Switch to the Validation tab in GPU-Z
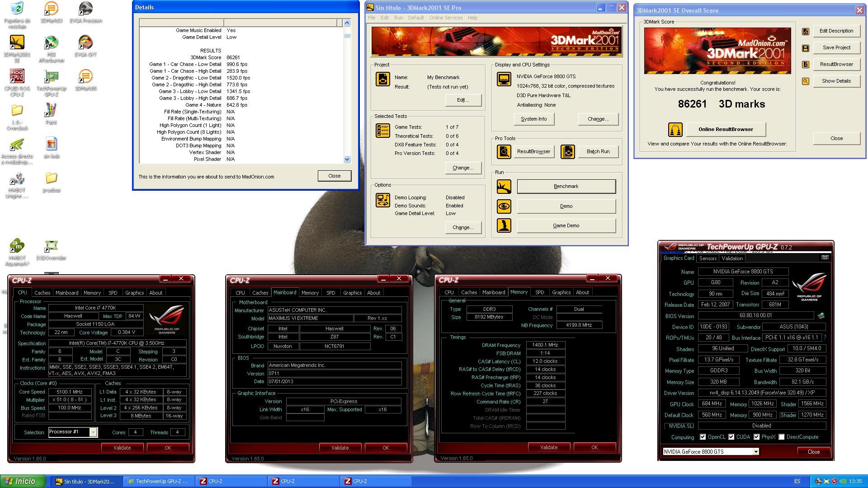This screenshot has width=868, height=488. coord(732,258)
